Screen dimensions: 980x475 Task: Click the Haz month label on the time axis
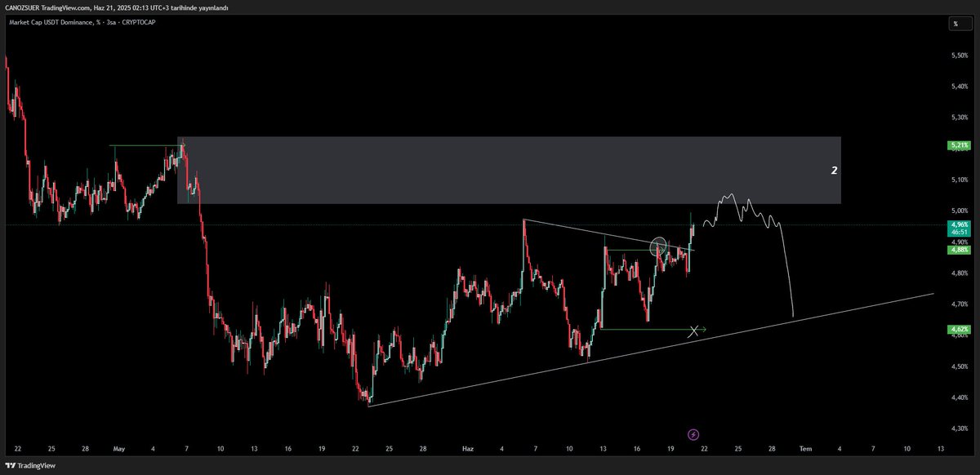point(467,448)
